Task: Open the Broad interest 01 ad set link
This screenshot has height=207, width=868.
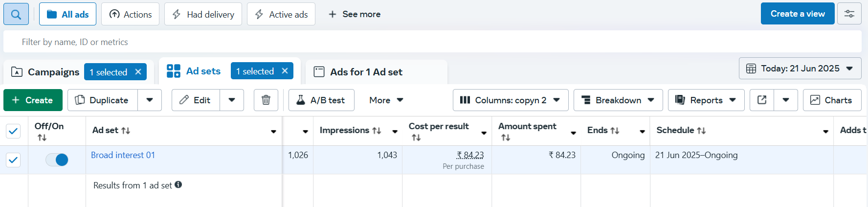Action: click(x=123, y=155)
